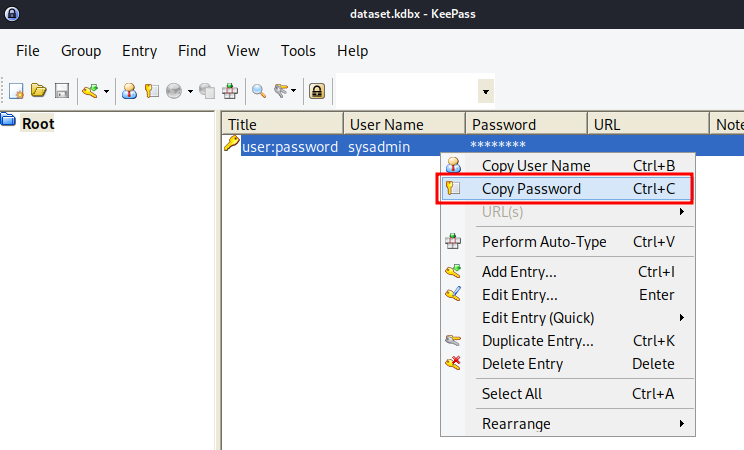Open the Group menu
Screen dimensions: 744x450
[81, 51]
